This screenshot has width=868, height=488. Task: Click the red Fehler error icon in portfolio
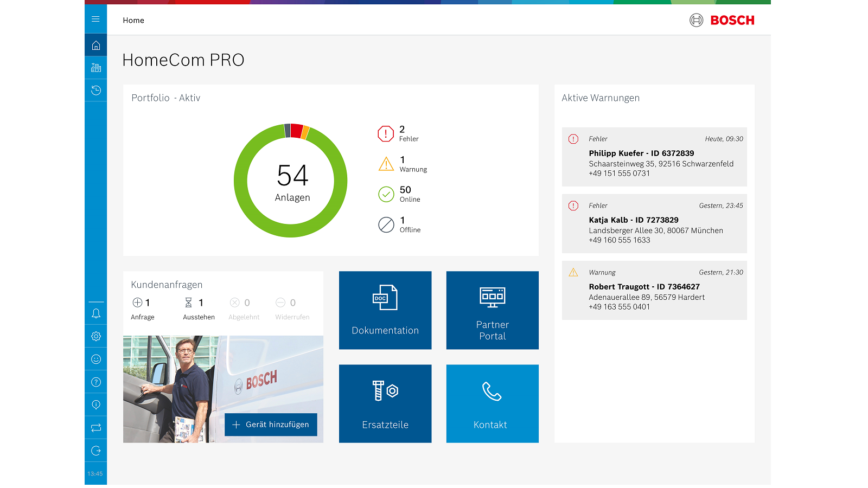tap(386, 133)
